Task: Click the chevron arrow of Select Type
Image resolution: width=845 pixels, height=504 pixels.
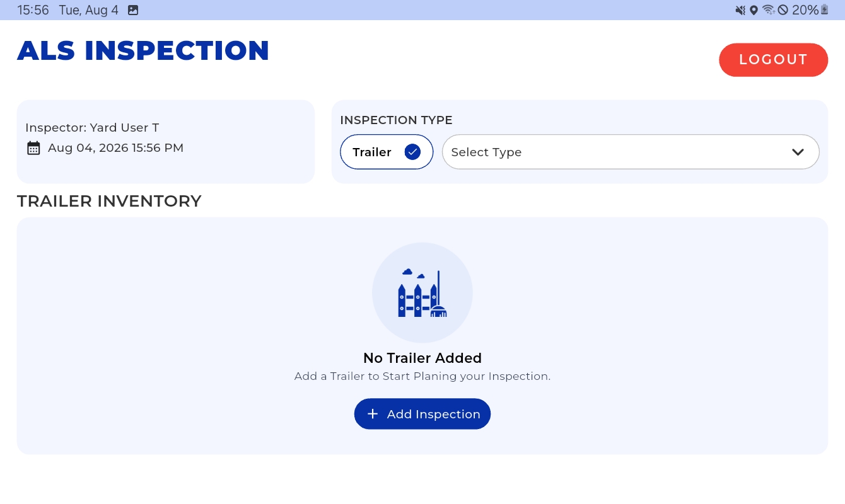Action: [x=798, y=152]
